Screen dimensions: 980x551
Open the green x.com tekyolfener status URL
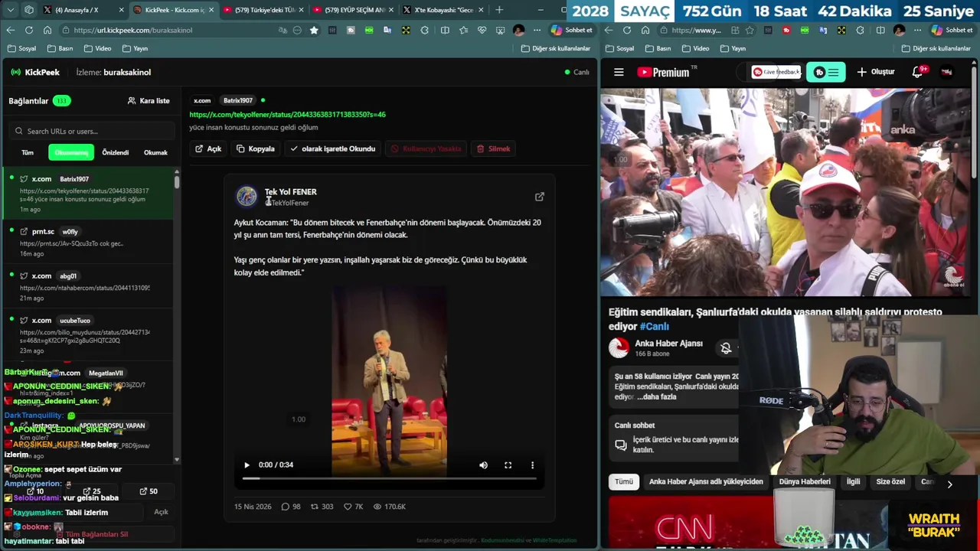pyautogui.click(x=287, y=114)
